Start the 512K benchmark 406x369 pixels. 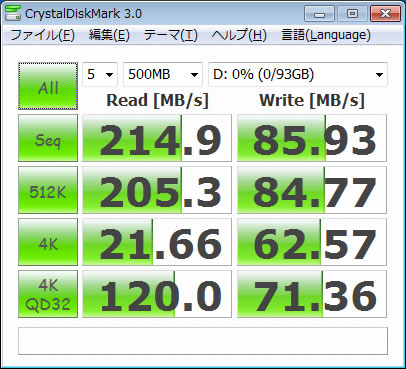point(48,190)
